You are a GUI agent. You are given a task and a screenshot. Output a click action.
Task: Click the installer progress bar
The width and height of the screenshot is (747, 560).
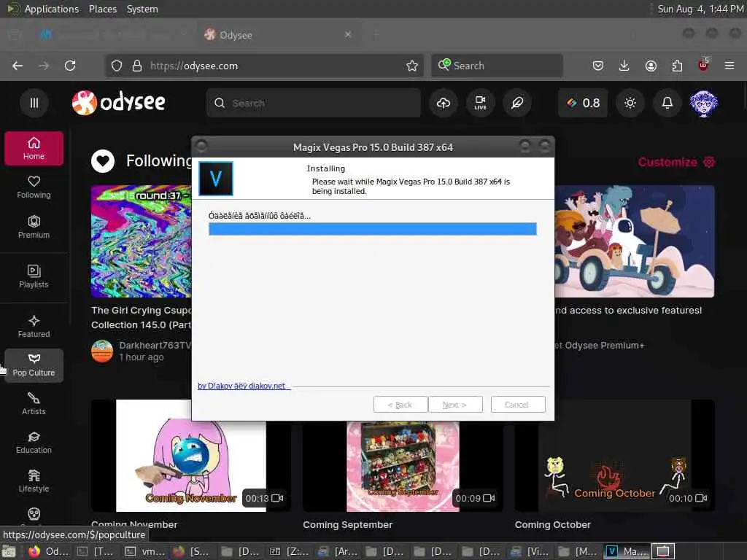(373, 229)
